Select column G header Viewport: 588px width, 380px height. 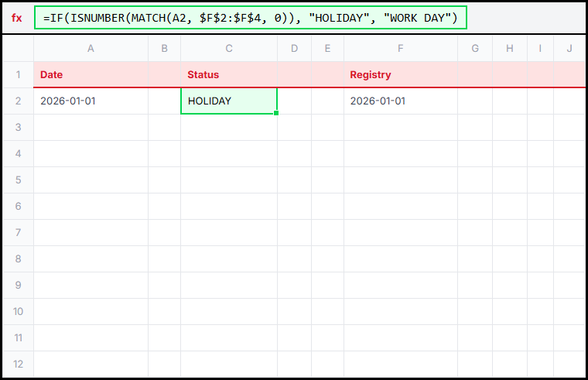point(474,49)
